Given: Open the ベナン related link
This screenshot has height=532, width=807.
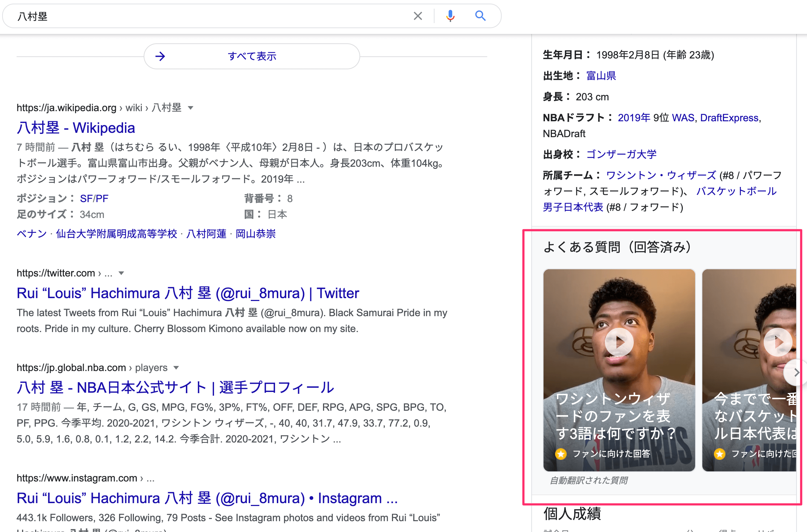Looking at the screenshot, I should coord(32,234).
